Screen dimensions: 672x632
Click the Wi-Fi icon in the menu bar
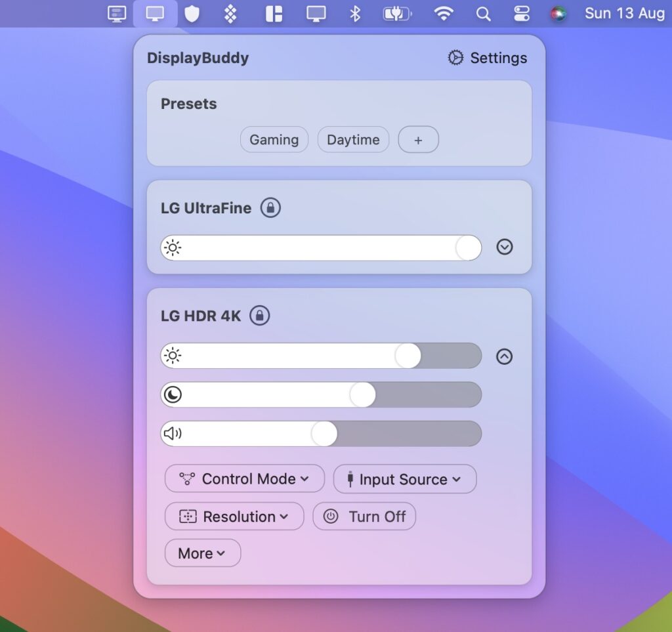click(444, 13)
